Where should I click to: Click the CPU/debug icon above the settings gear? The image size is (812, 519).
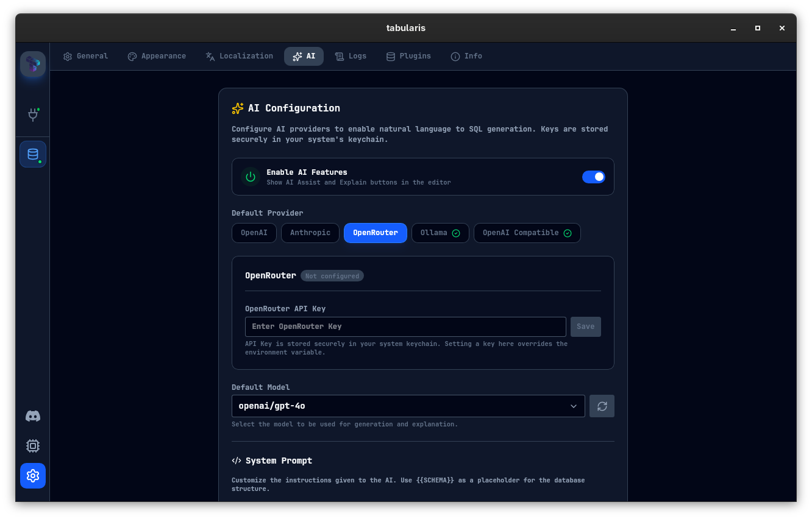tap(32, 445)
